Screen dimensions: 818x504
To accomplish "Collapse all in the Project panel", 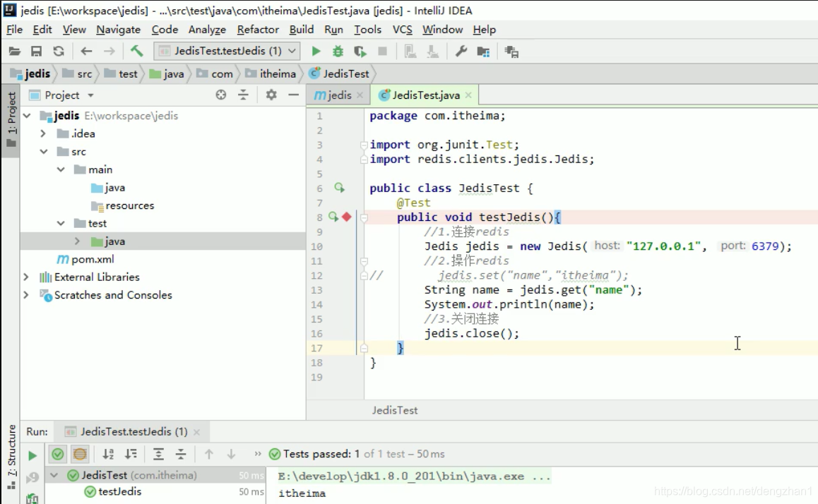I will (243, 95).
